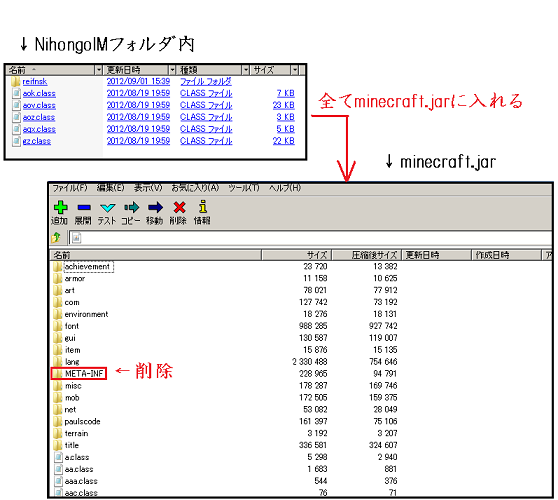Open the ヘルプ(H) menu
This screenshot has width=558, height=500.
pyautogui.click(x=285, y=188)
